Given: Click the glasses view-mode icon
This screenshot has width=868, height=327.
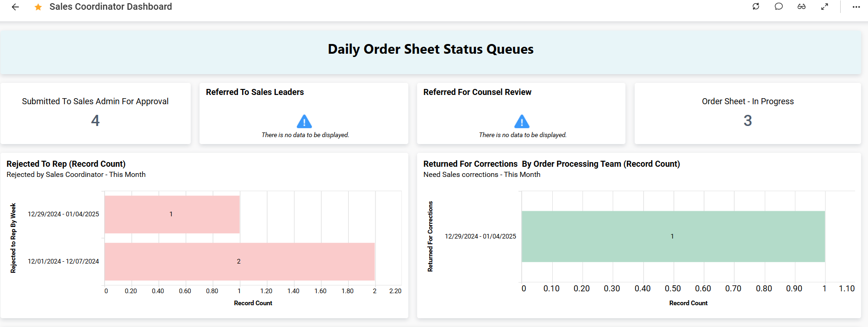Looking at the screenshot, I should pyautogui.click(x=801, y=6).
